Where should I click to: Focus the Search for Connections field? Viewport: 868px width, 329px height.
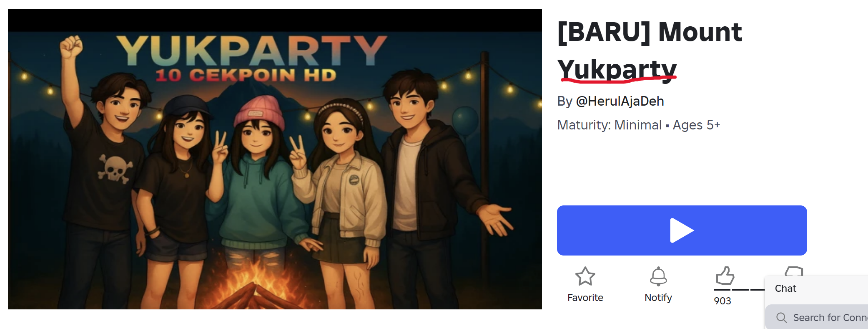(x=817, y=318)
